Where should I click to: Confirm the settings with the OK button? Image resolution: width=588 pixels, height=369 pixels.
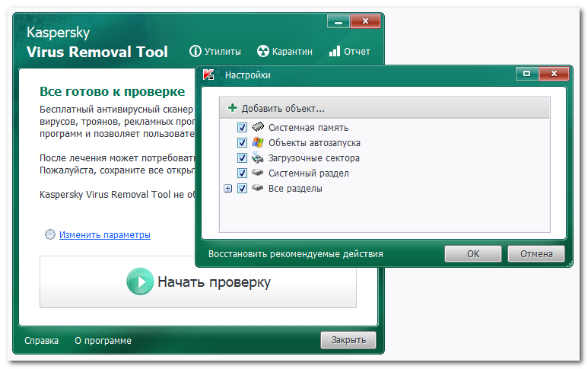coord(473,254)
